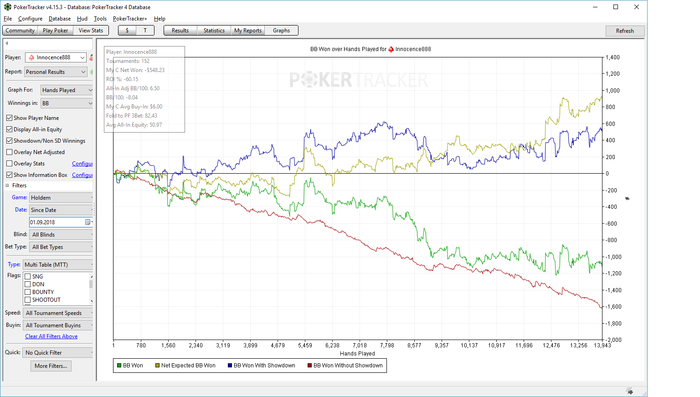Open the File menu
The width and height of the screenshot is (700, 397).
[8, 19]
